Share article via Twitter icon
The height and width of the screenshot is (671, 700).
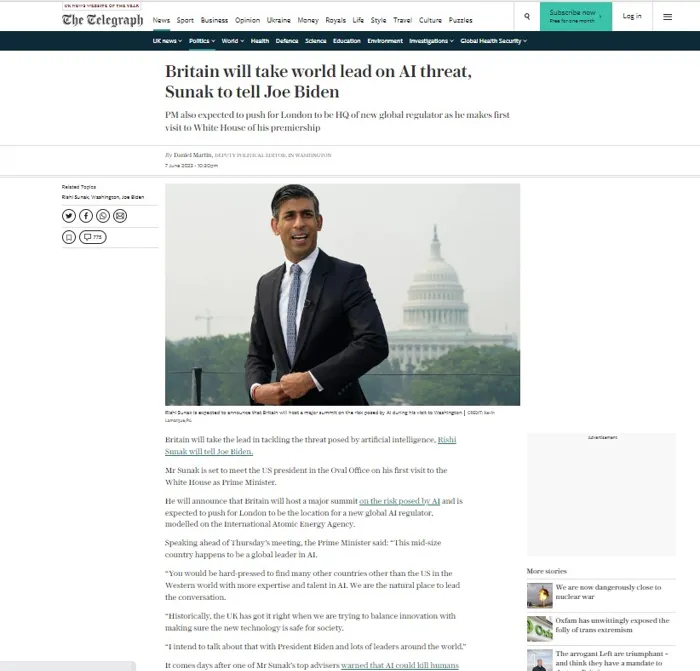pyautogui.click(x=69, y=216)
